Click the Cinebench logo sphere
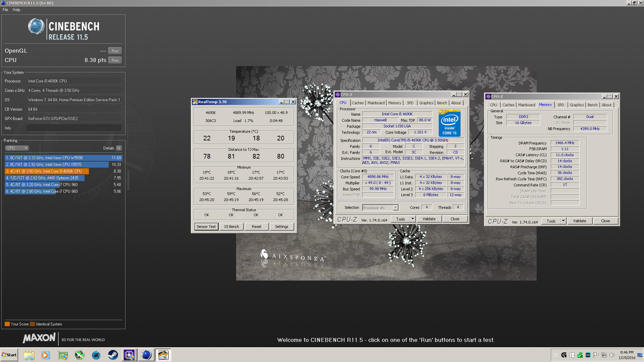 click(36, 26)
